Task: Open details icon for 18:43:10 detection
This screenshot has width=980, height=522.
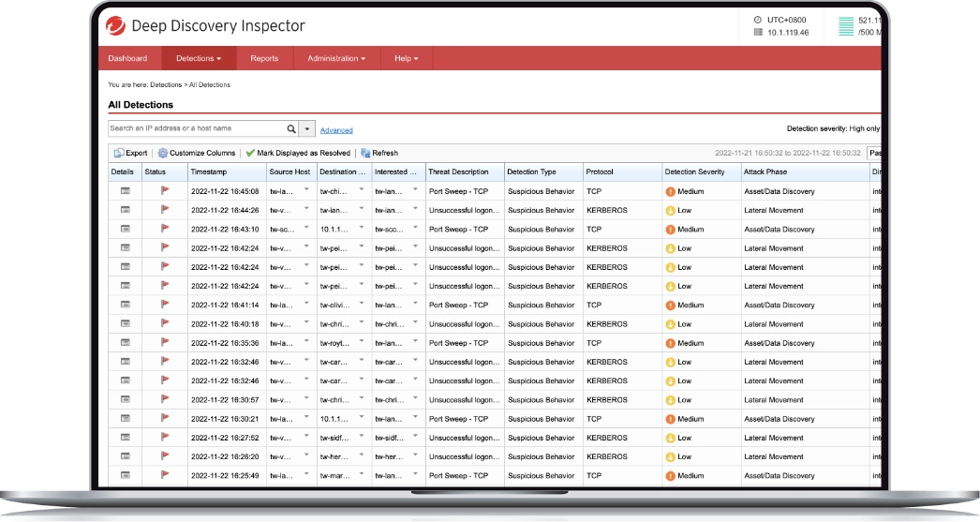Action: pyautogui.click(x=125, y=229)
